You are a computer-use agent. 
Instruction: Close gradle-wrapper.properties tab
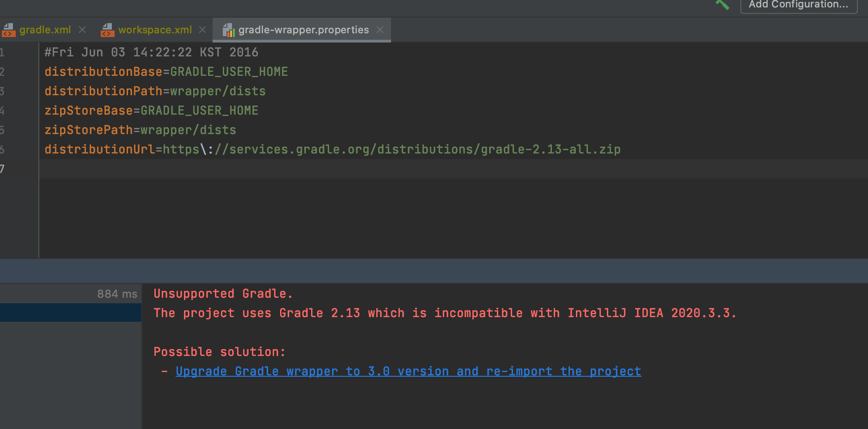point(380,30)
